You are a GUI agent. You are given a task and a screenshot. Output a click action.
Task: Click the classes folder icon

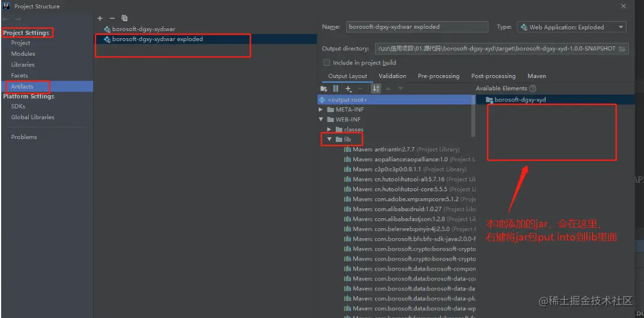click(339, 130)
